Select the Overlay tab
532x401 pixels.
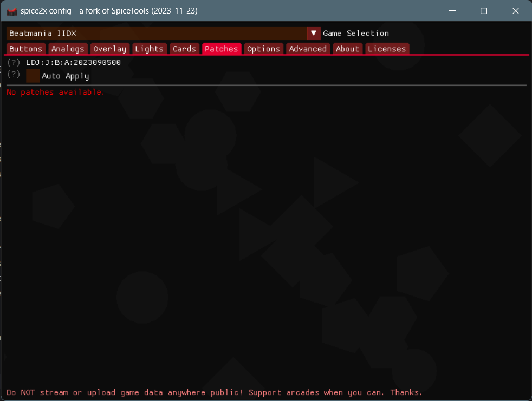point(110,49)
